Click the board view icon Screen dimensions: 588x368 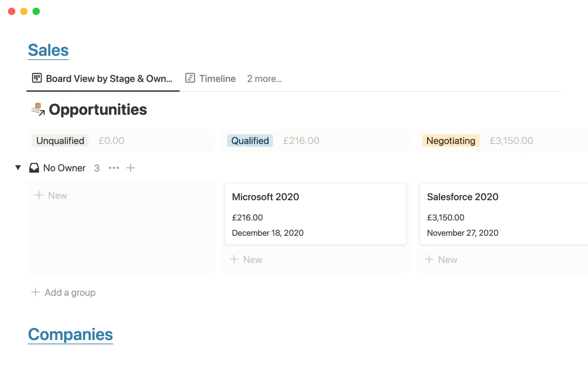click(x=37, y=78)
